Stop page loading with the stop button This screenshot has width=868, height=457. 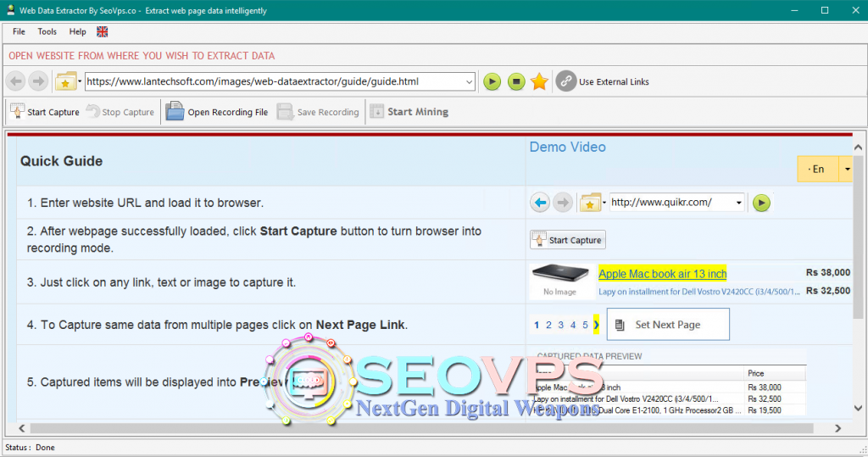(x=516, y=81)
